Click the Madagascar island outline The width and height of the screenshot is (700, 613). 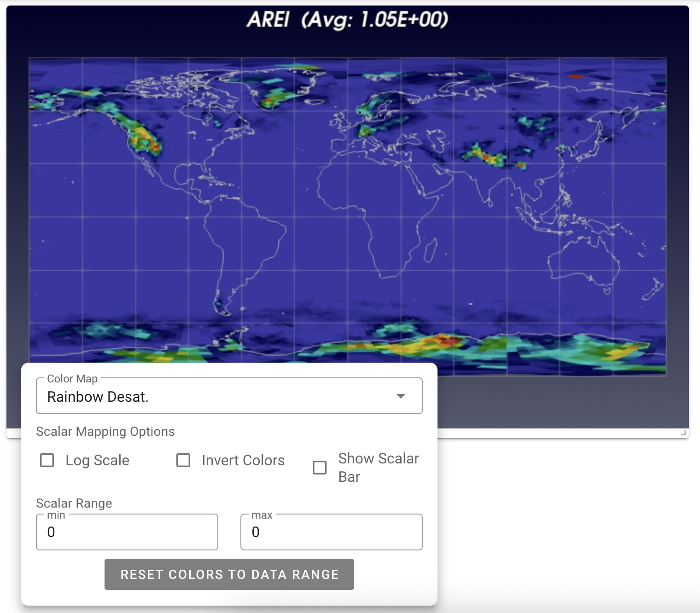[430, 250]
